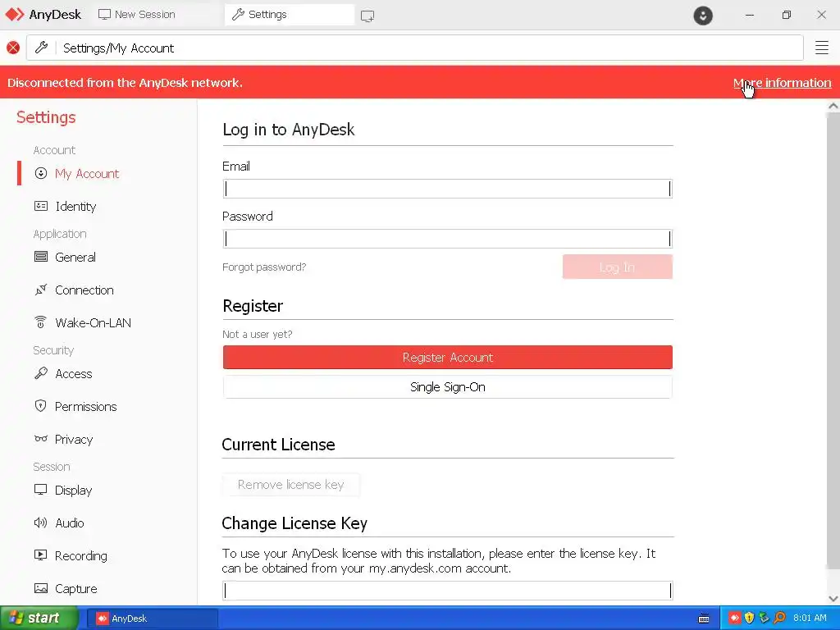Click the More information link
840x630 pixels.
(x=782, y=83)
